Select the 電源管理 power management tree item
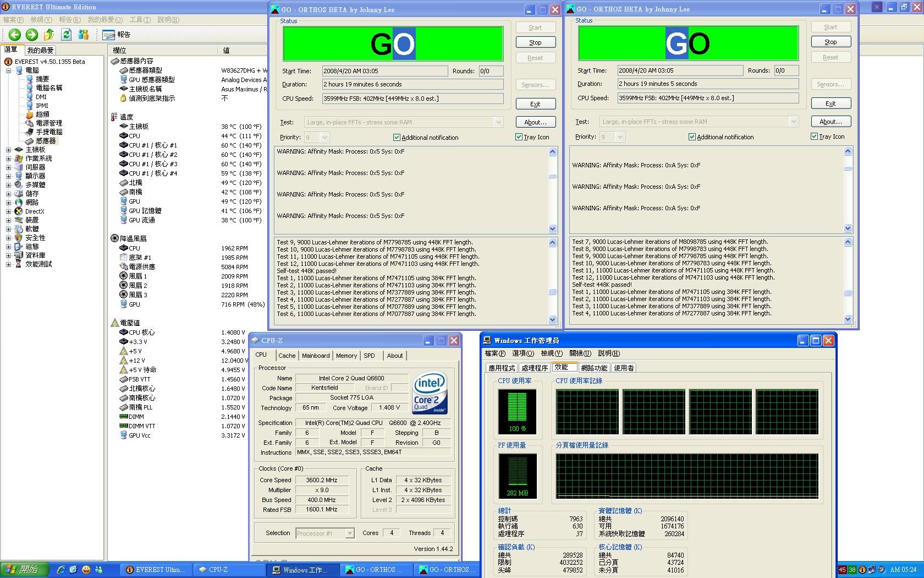924x578 pixels. click(x=49, y=123)
